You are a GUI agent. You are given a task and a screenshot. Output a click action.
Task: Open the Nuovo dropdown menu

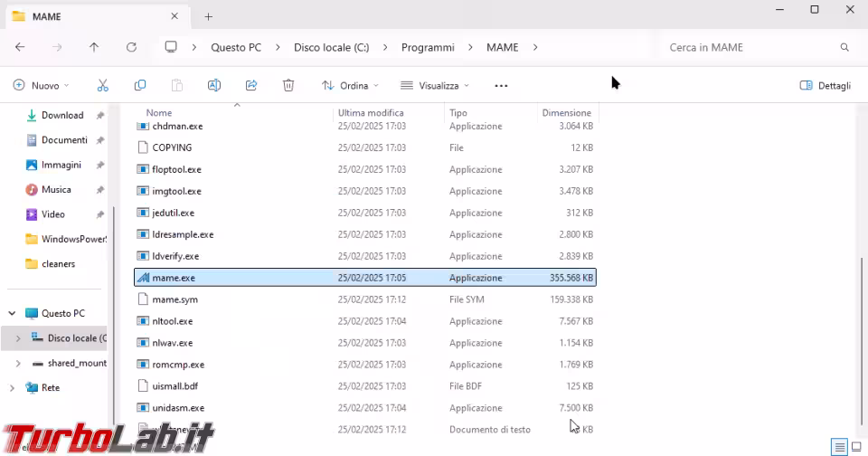click(42, 85)
